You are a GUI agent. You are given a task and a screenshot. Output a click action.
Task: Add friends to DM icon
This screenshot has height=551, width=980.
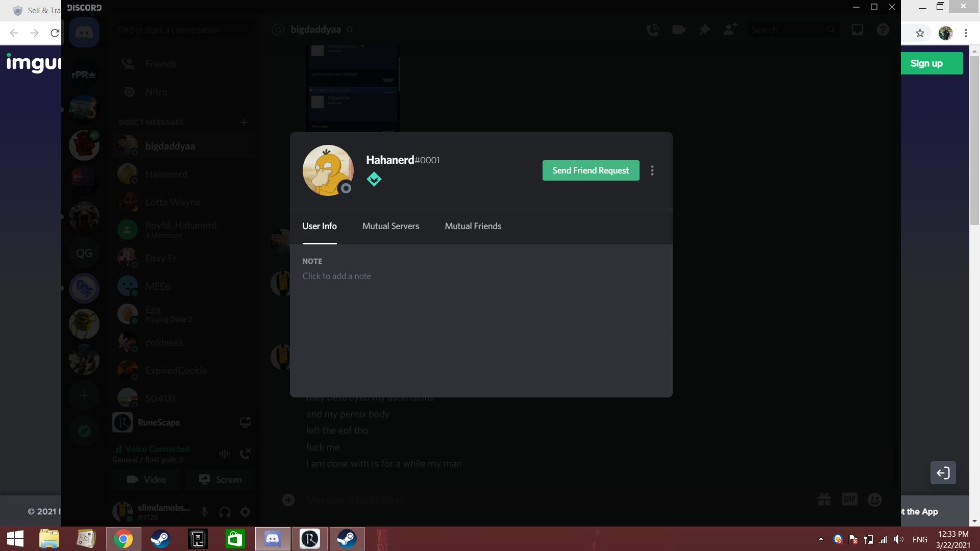730,29
